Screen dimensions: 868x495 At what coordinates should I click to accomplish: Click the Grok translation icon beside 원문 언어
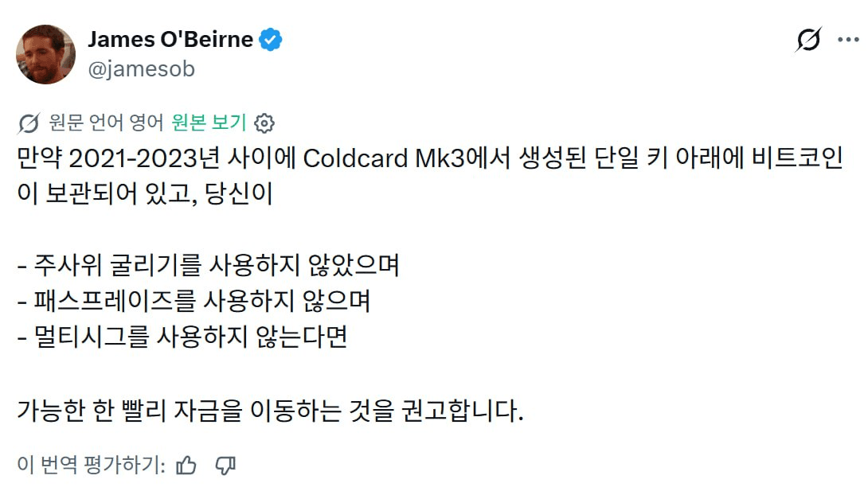(x=28, y=123)
